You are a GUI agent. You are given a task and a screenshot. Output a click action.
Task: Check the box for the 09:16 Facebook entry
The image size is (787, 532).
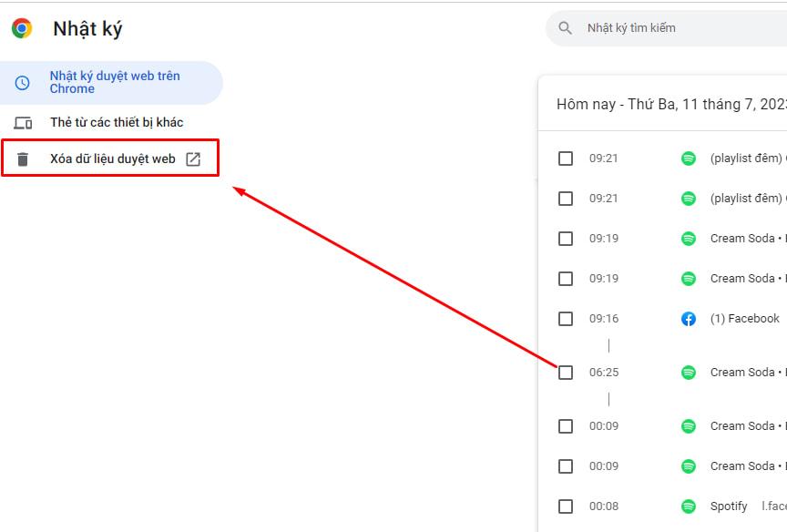click(566, 318)
